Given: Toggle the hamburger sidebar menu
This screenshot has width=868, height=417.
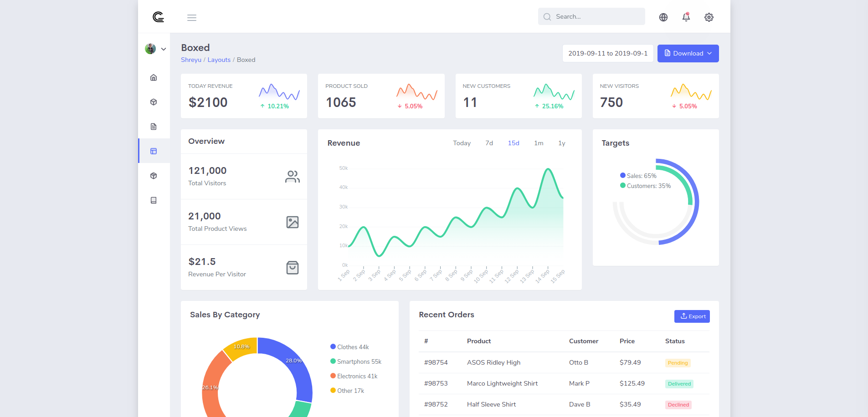Looking at the screenshot, I should click(192, 18).
